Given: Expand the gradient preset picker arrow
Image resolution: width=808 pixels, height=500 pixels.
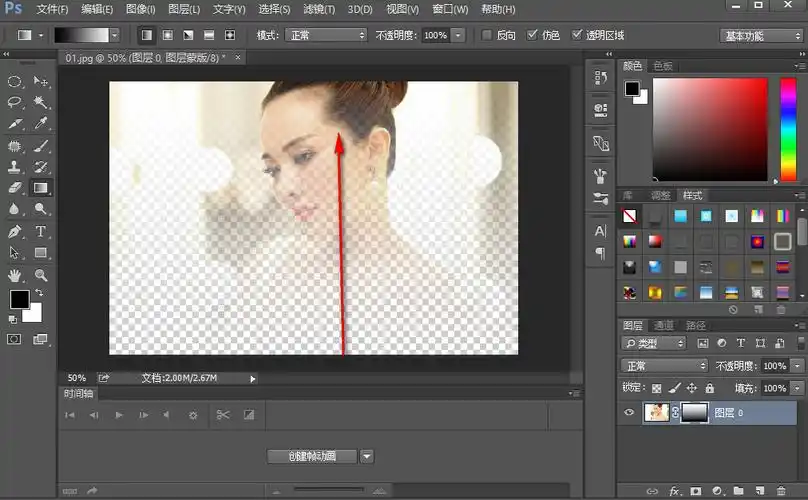Looking at the screenshot, I should pos(114,35).
